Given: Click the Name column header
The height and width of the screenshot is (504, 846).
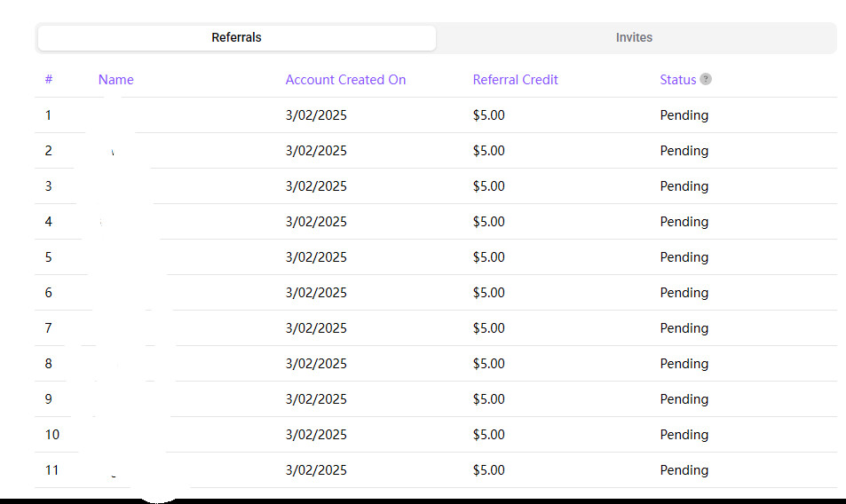Looking at the screenshot, I should point(115,80).
